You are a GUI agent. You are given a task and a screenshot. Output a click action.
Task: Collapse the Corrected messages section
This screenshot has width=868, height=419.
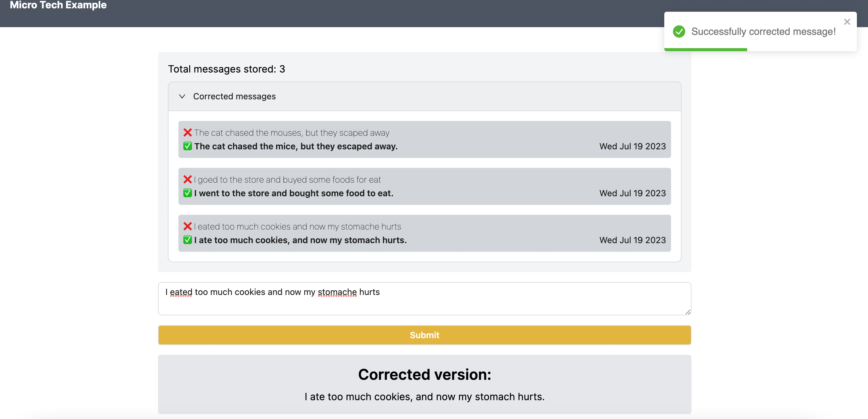182,96
